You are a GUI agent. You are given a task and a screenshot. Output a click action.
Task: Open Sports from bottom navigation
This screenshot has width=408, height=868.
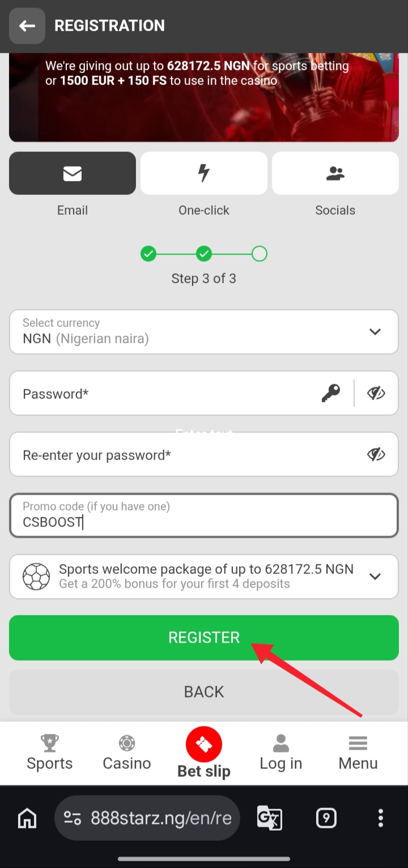tap(50, 752)
